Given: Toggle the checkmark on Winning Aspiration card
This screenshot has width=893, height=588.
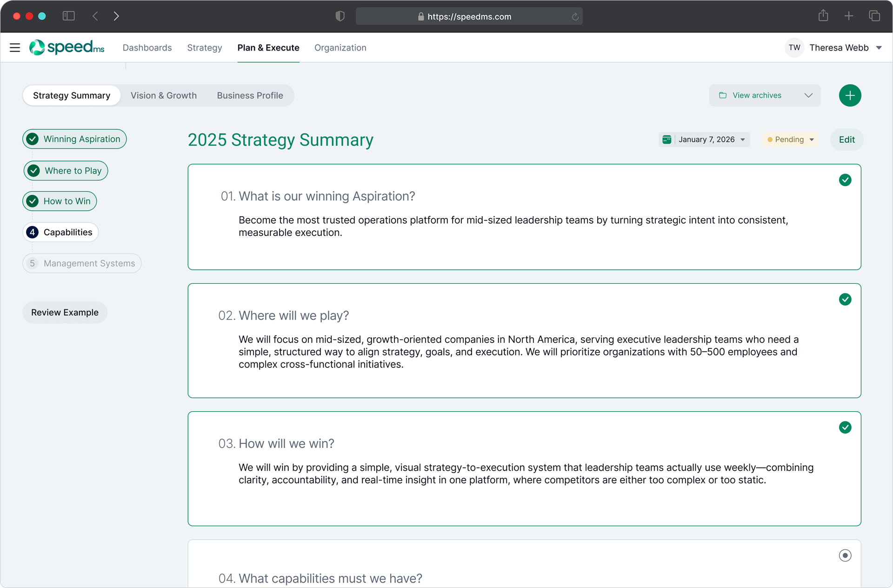Looking at the screenshot, I should (x=845, y=180).
